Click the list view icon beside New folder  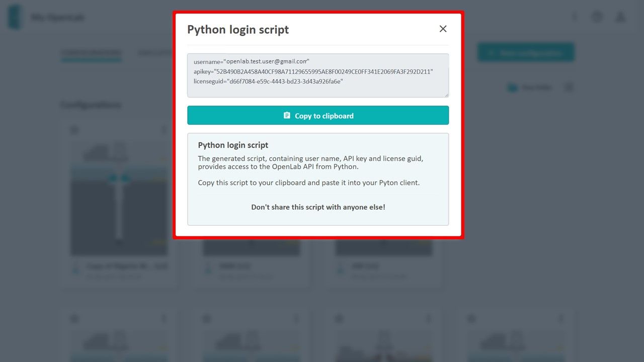[x=569, y=87]
